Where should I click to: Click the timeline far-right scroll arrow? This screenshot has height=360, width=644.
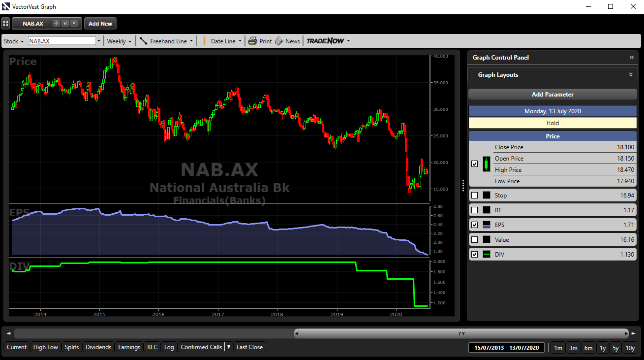(635, 333)
